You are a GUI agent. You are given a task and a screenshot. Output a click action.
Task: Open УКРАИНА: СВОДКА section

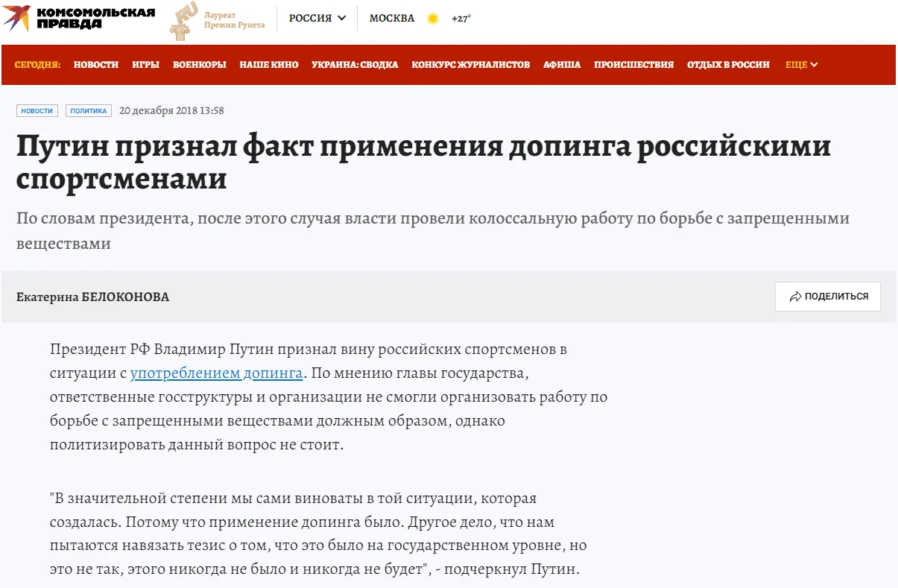(x=355, y=65)
